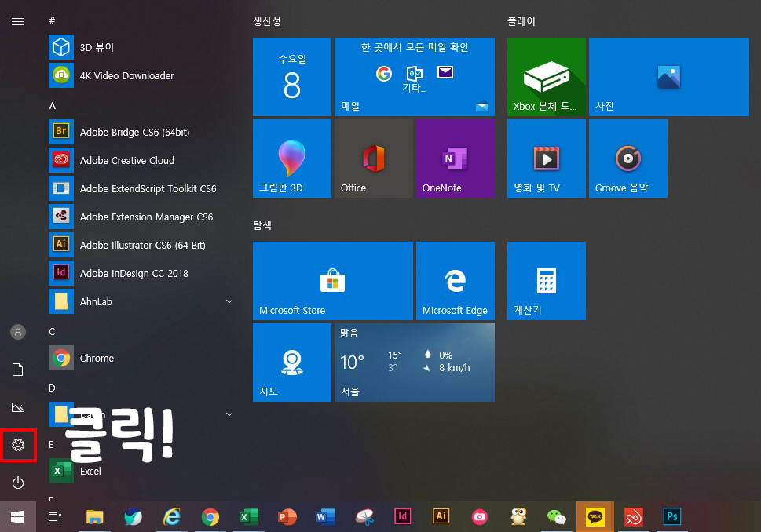Open Excel from taskbar
Viewport: 761px width, 532px height.
(x=249, y=517)
